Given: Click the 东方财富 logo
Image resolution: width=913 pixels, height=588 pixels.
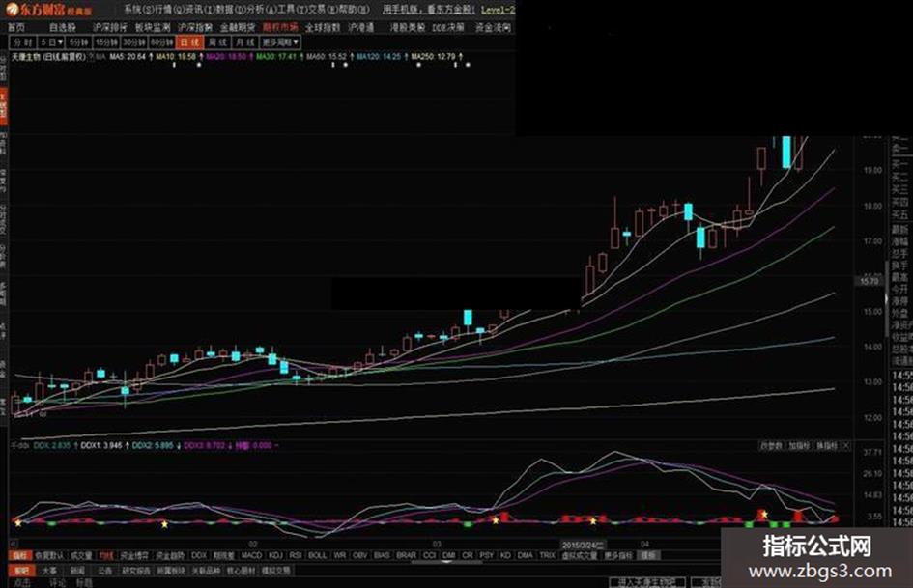Looking at the screenshot, I should pos(49,10).
